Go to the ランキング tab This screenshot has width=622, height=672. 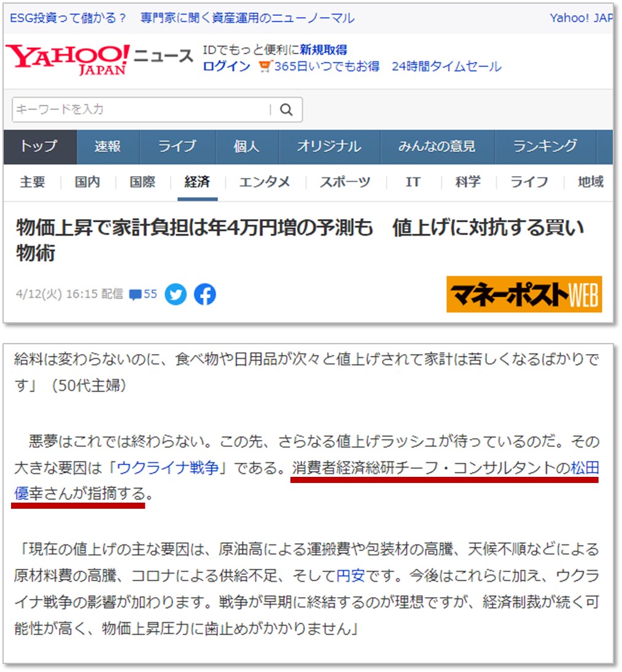tap(545, 147)
